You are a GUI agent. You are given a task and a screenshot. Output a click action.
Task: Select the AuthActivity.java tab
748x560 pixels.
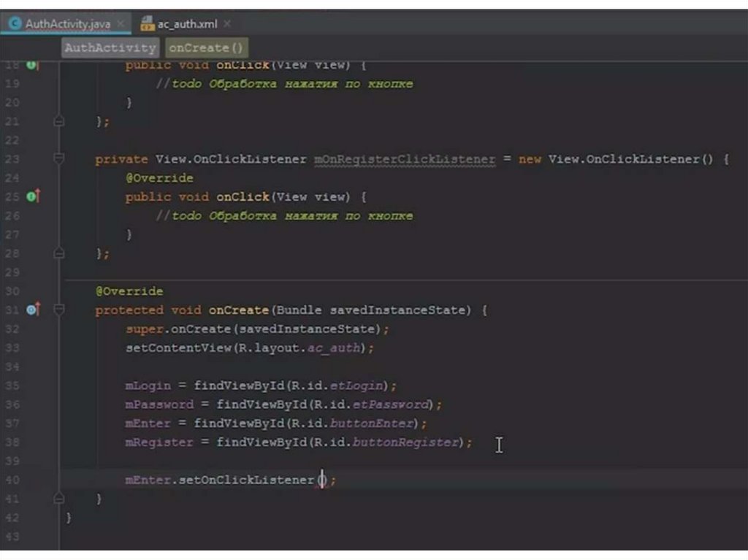coord(67,24)
